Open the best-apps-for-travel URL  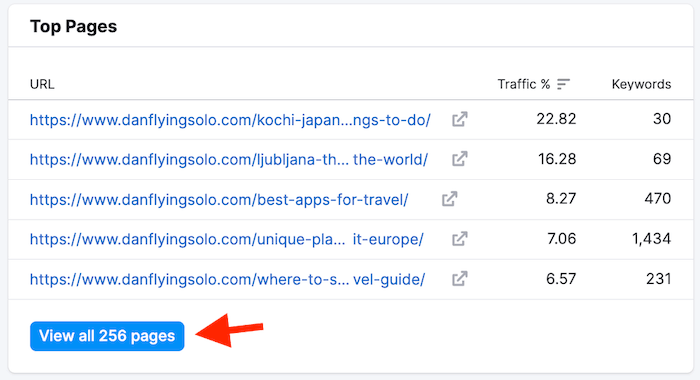coord(219,200)
